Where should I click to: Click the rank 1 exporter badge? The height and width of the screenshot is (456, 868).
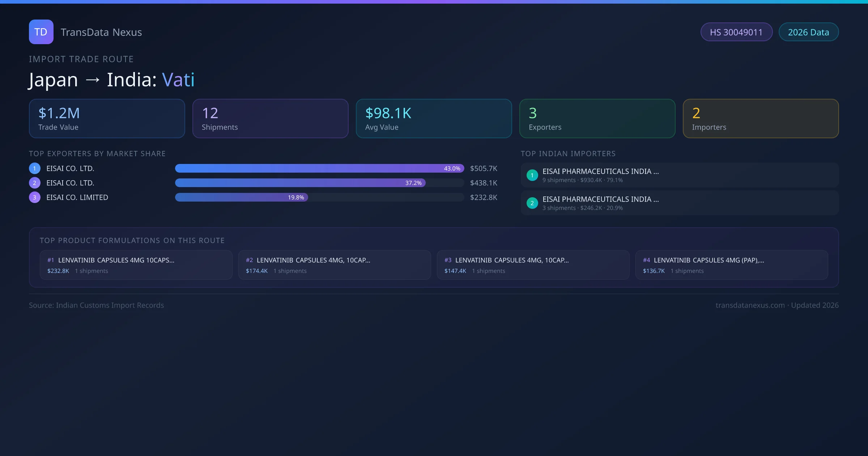(35, 168)
